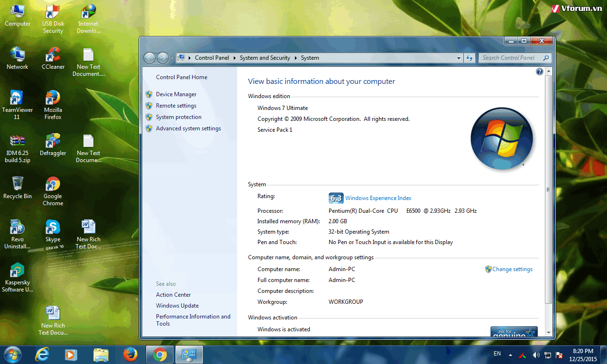Click the Forward navigation arrow
Viewport: 607px width, 364px height.
(163, 58)
